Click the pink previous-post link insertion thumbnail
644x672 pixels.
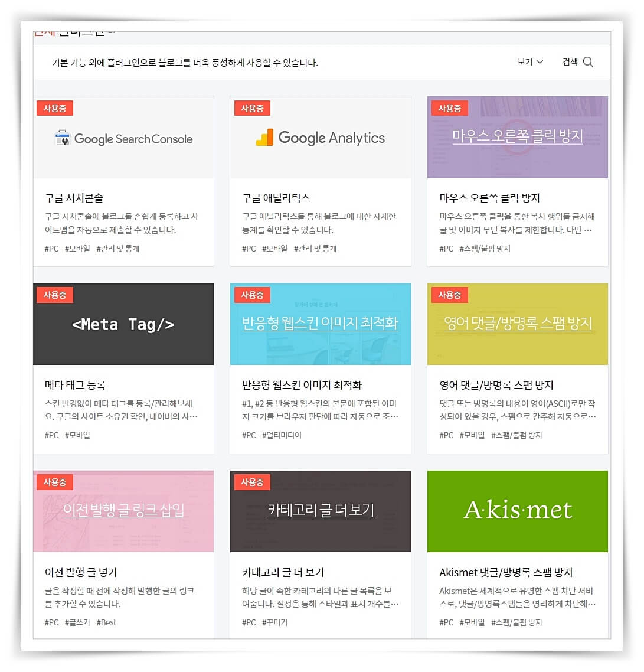click(x=123, y=510)
